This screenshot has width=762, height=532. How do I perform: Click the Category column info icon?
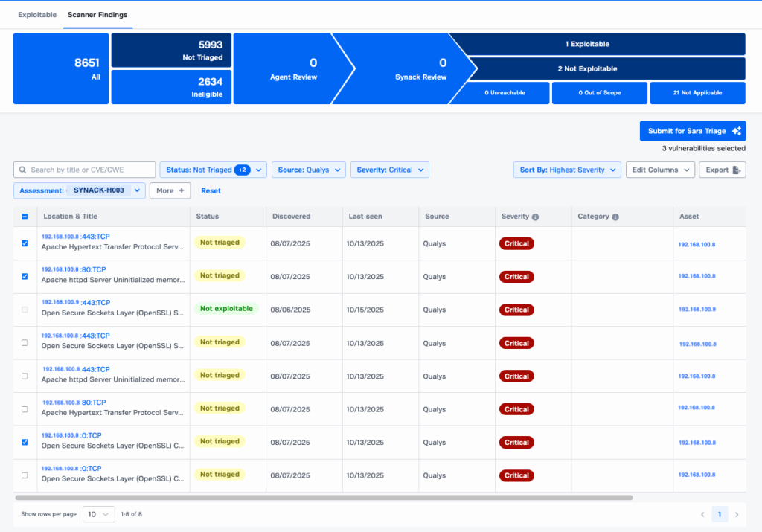click(x=615, y=217)
